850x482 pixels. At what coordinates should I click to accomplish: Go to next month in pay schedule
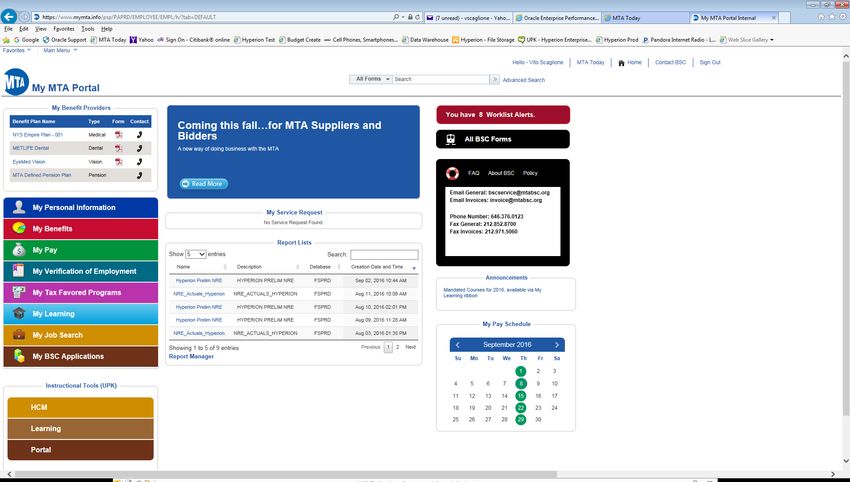pyautogui.click(x=557, y=345)
